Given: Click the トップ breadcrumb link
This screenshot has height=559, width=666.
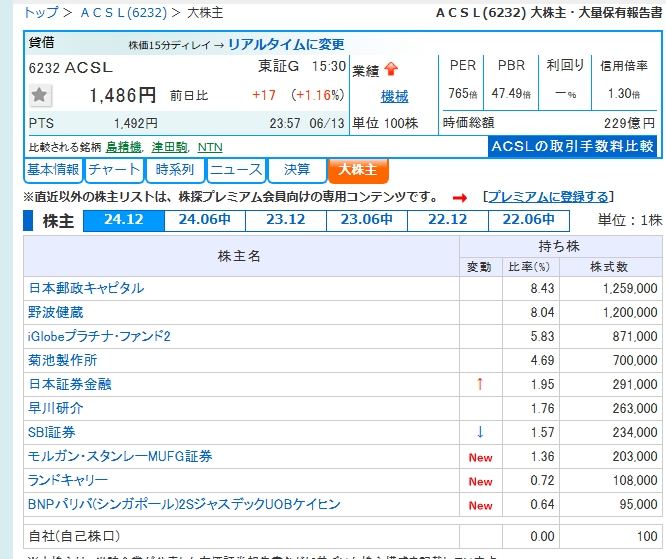Looking at the screenshot, I should point(40,13).
